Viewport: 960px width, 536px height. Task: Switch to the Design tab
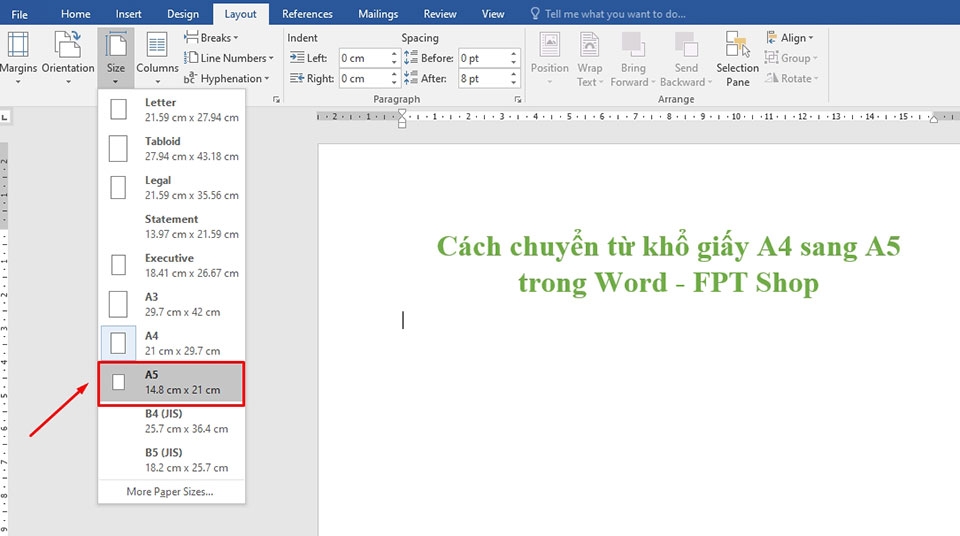pos(182,13)
